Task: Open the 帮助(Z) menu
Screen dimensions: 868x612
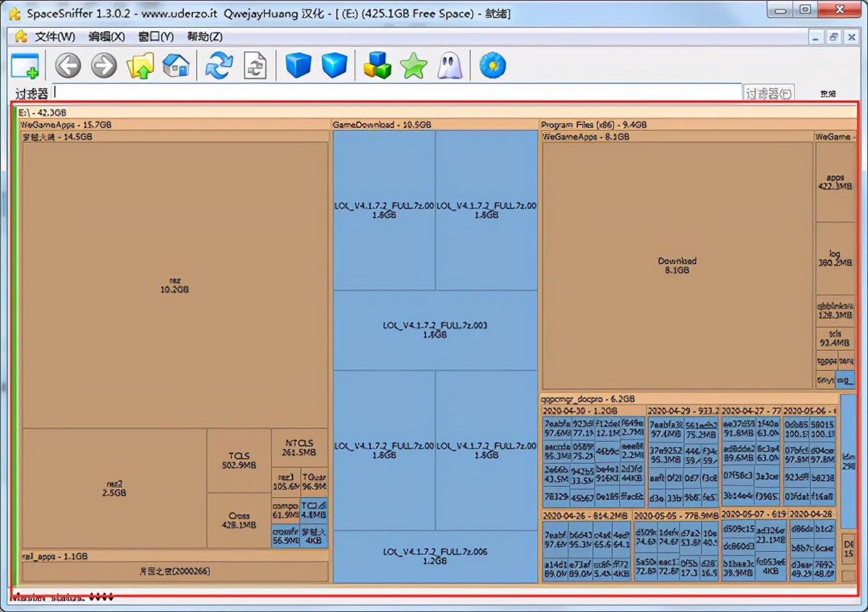Action: click(205, 36)
